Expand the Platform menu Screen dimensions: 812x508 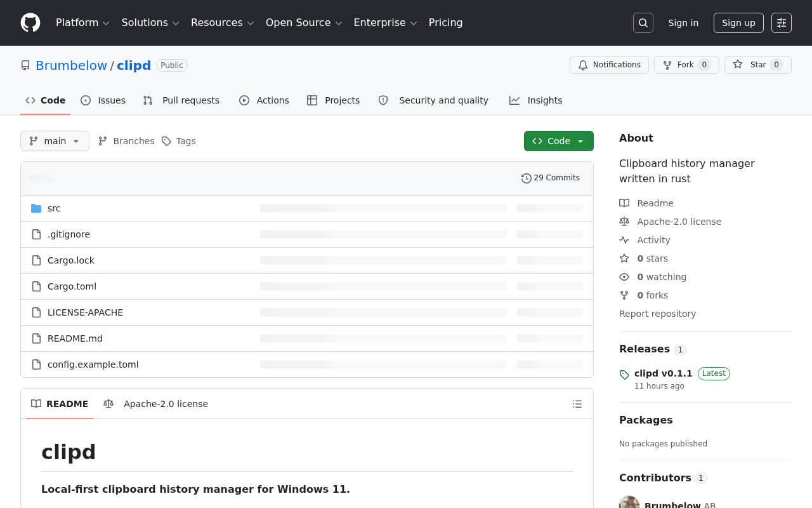[83, 23]
